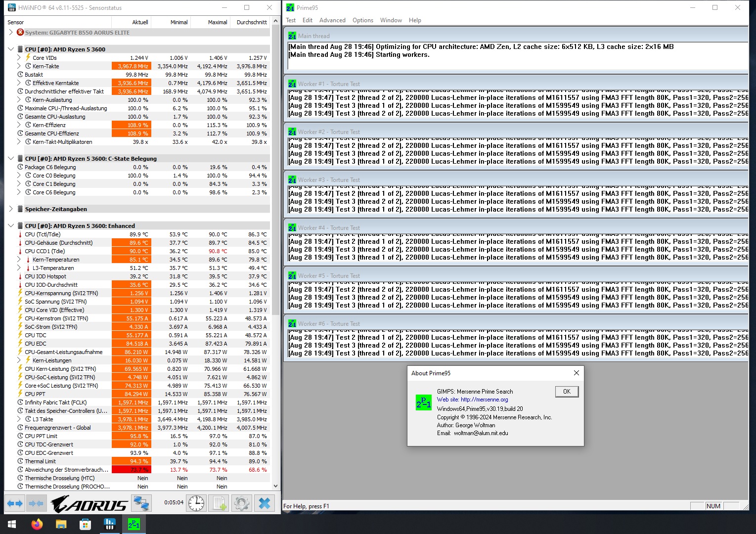The image size is (756, 534).
Task: Click HWiNFO scrollbar down arrow
Action: click(275, 487)
